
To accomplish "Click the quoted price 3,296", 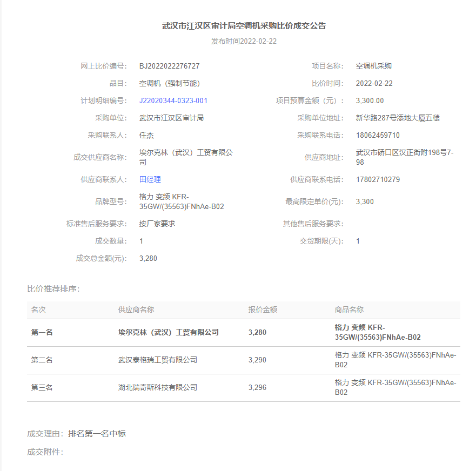I will click(x=257, y=387).
